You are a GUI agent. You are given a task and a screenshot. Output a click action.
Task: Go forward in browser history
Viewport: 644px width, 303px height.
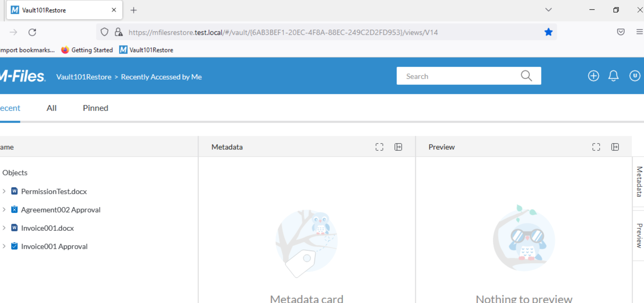coord(13,32)
